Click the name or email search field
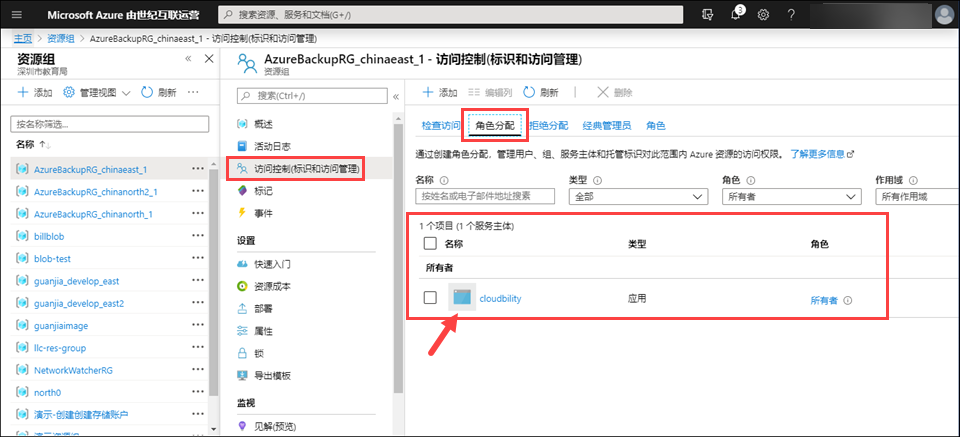The height and width of the screenshot is (437, 960). 485,196
